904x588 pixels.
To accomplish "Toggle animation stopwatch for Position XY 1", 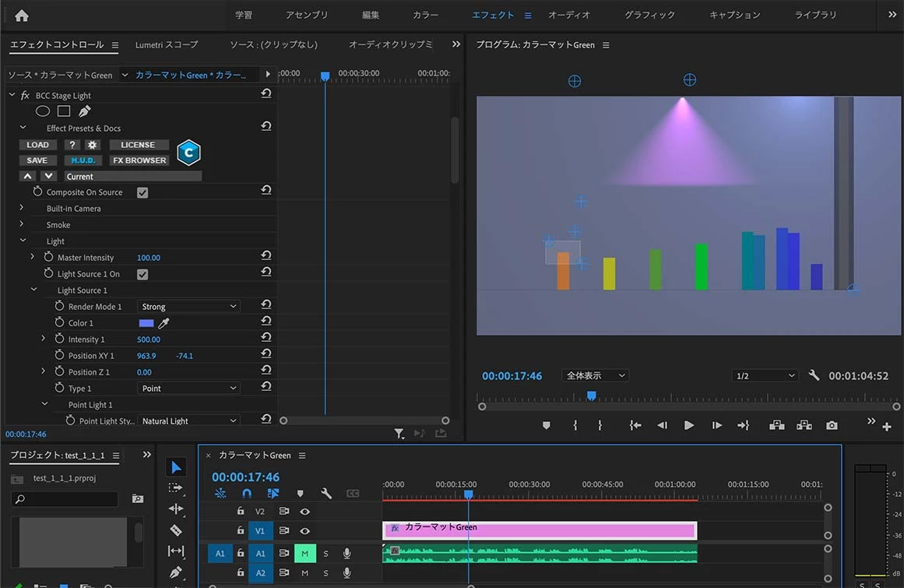I will pyautogui.click(x=59, y=355).
